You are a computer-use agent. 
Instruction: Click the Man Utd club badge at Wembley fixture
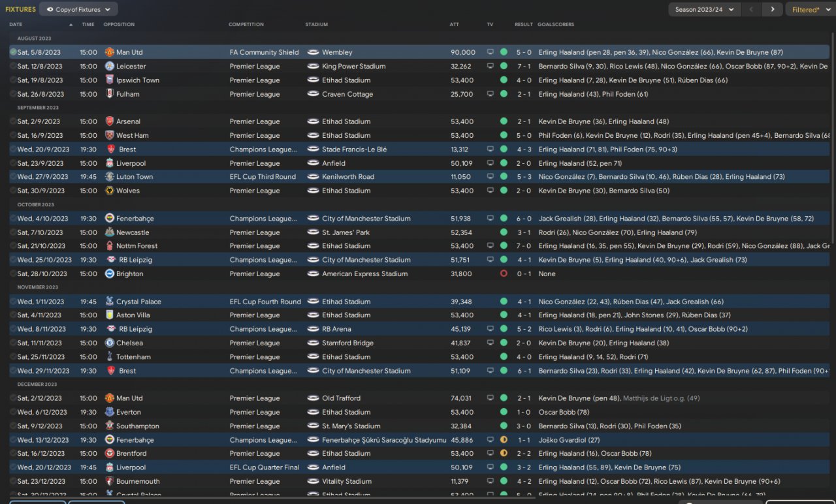pyautogui.click(x=110, y=52)
